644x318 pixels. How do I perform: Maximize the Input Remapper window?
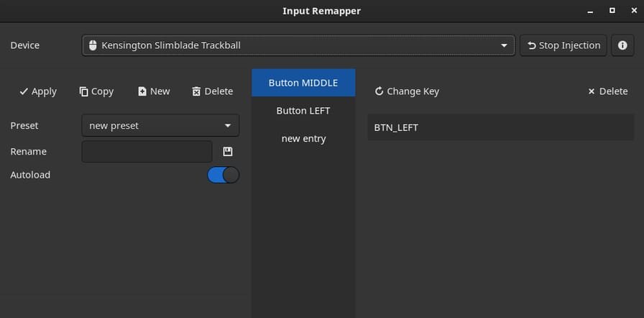(x=612, y=10)
